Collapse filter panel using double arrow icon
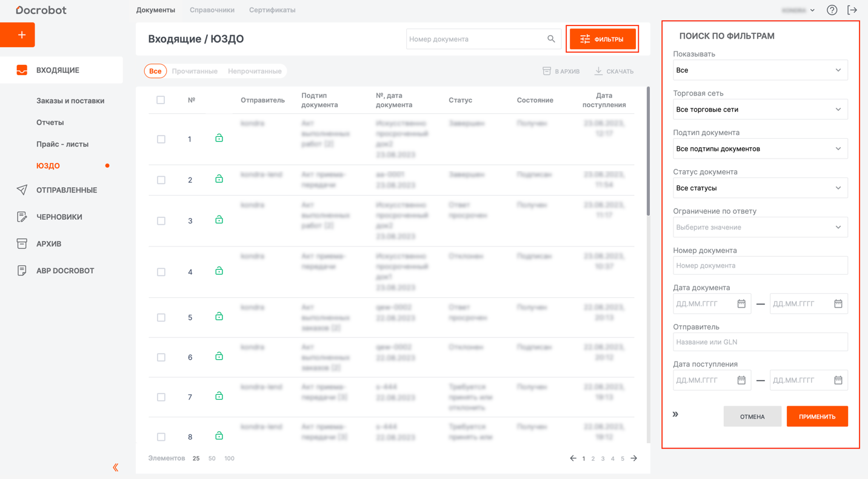The image size is (868, 479). coord(675,415)
